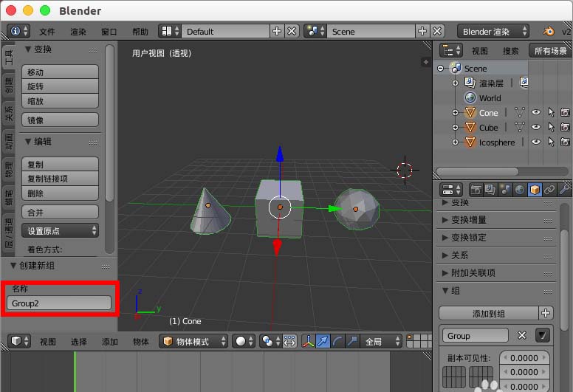Viewport: 573px width, 392px height.
Task: Switch to Object properties tab
Action: tap(535, 190)
